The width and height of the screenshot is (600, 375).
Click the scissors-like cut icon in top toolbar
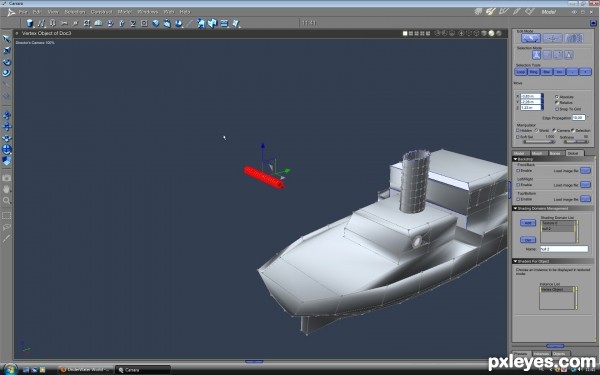pos(64,23)
